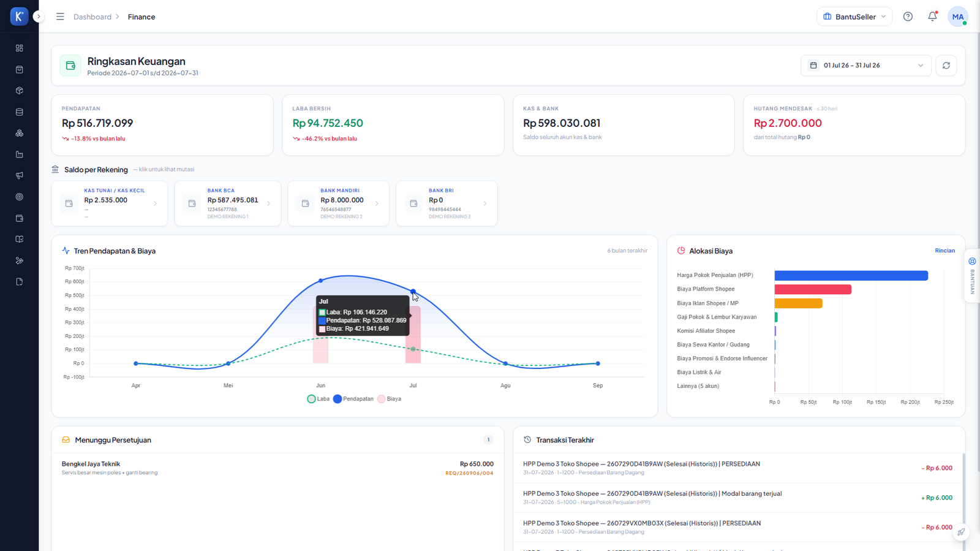Toggle the Biaya series in chart legend
This screenshot has width=980, height=551.
[x=390, y=399]
